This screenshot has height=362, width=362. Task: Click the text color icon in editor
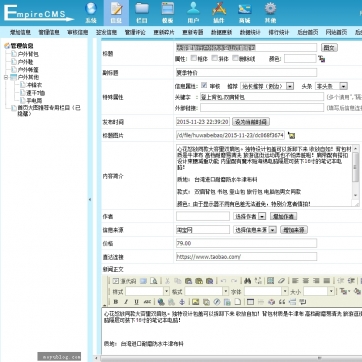point(344,292)
